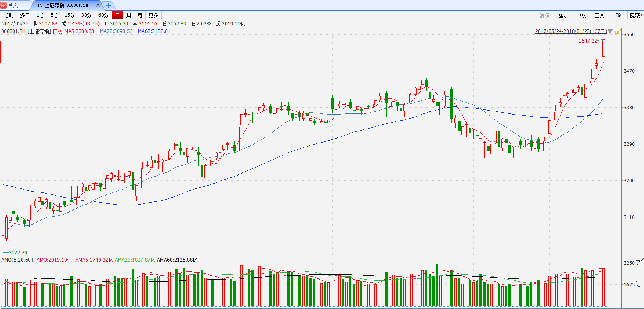Click the AMA5:1740.32亿 label
This screenshot has width=644, height=309.
[x=94, y=260]
